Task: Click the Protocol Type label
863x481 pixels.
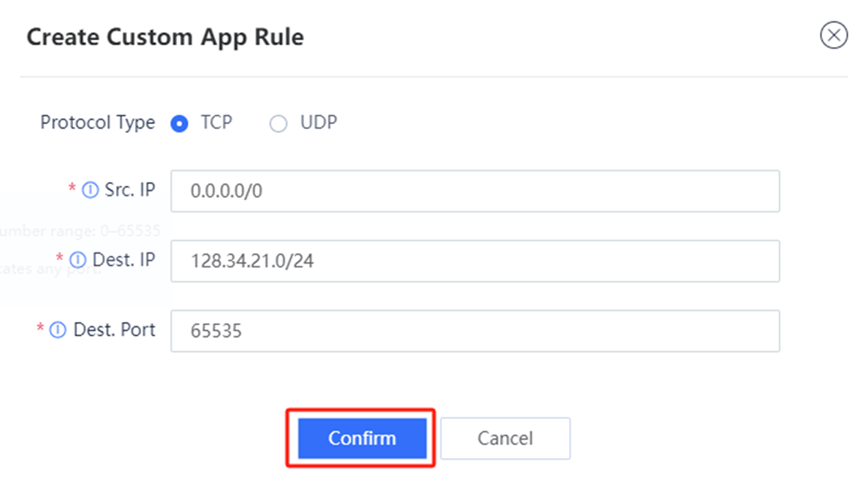Action: click(x=97, y=123)
